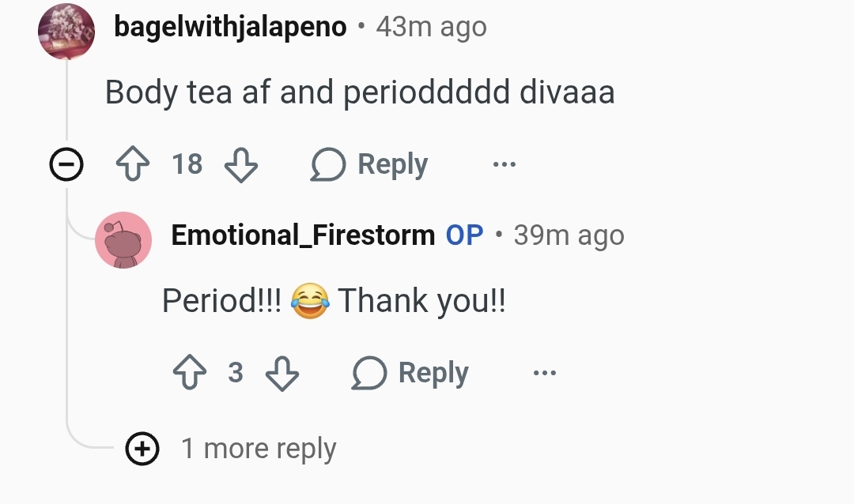Collapse the bagelwithjalapeno comment thread
854x504 pixels.
pyautogui.click(x=66, y=164)
